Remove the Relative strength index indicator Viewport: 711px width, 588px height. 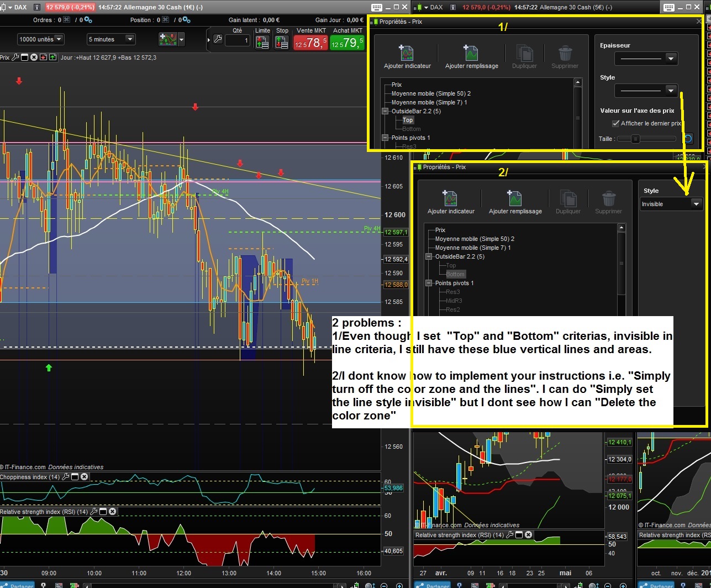(113, 512)
